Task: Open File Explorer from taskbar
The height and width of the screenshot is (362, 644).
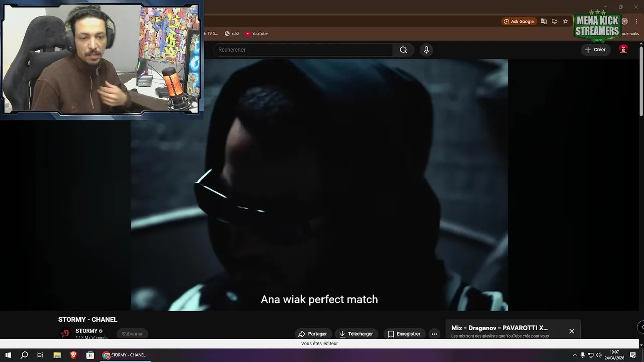Action: point(57,355)
